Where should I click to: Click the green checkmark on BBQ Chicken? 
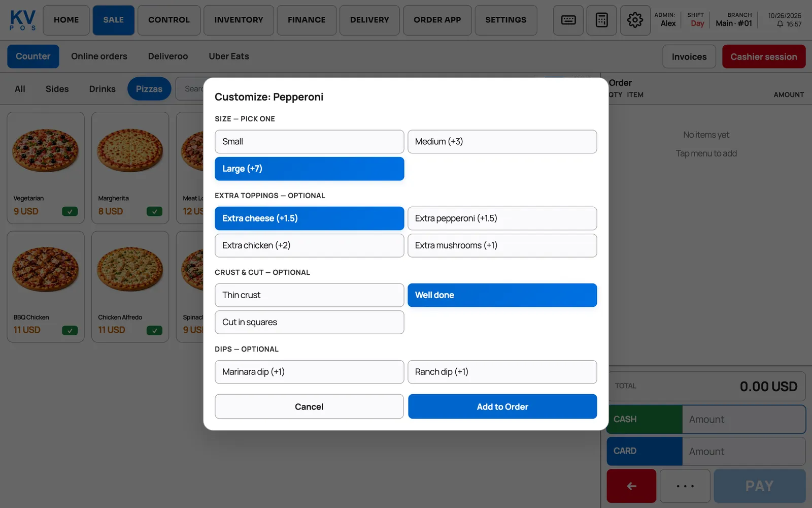click(x=70, y=330)
